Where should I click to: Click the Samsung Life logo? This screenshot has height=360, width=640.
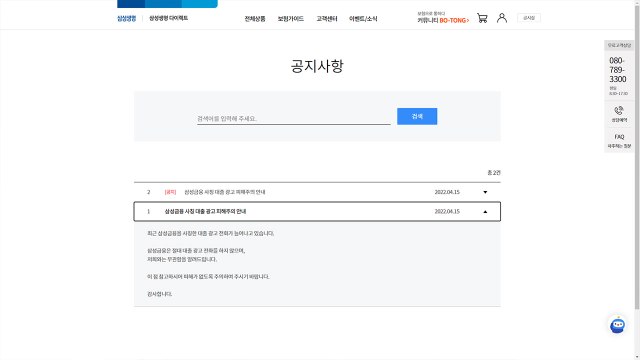pyautogui.click(x=127, y=18)
